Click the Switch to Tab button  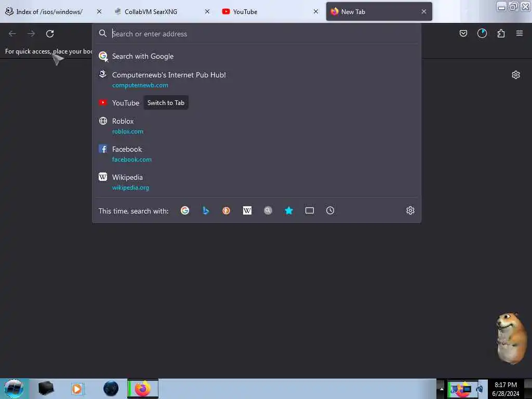166,103
